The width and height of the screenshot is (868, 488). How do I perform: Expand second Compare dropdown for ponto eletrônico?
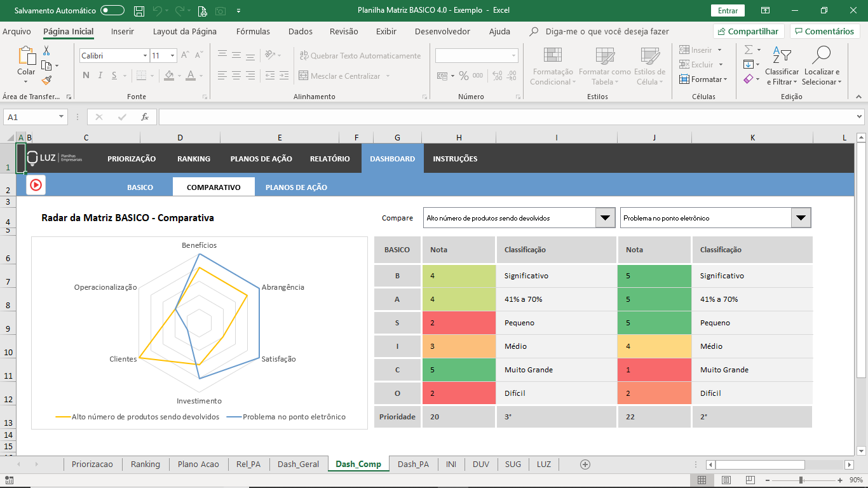click(801, 218)
